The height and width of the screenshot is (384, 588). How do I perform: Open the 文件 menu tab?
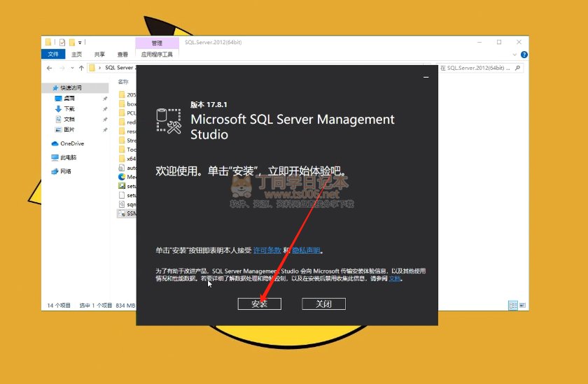point(52,55)
